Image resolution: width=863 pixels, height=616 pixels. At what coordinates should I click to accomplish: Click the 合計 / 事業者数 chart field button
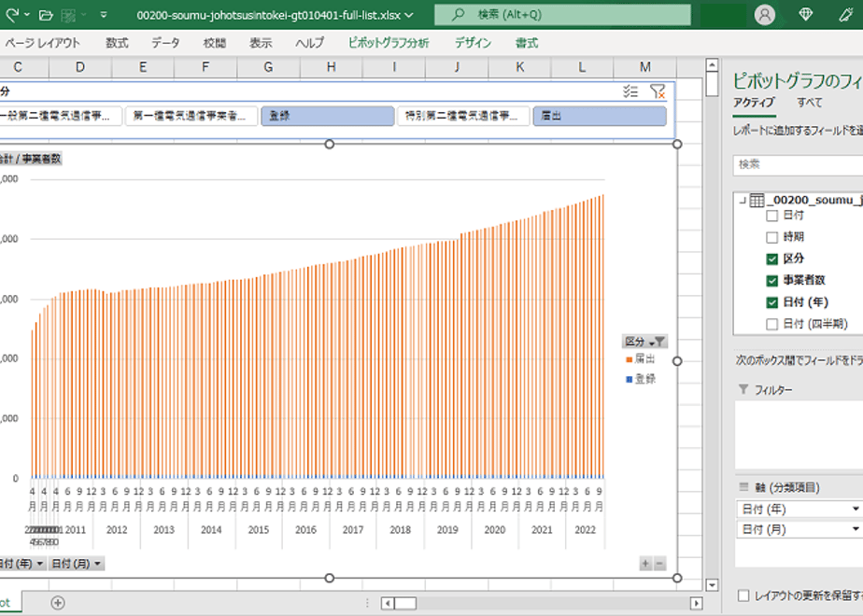(x=31, y=159)
